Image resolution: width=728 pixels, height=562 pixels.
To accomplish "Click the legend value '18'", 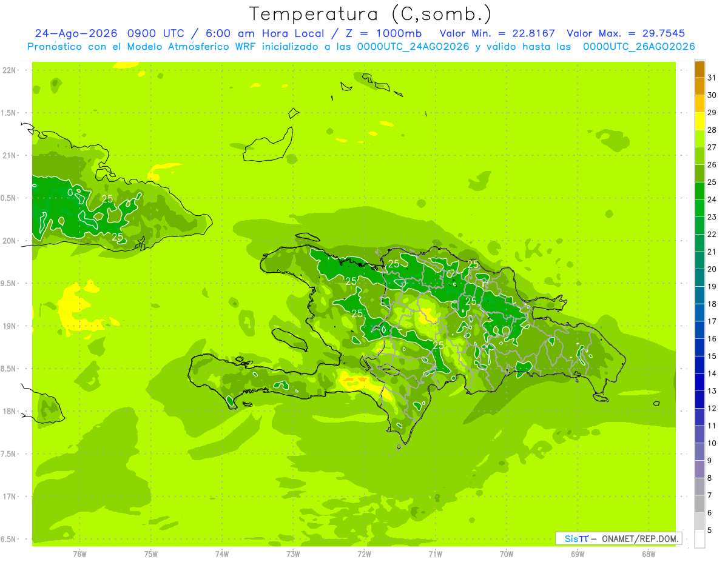I will pos(712,304).
